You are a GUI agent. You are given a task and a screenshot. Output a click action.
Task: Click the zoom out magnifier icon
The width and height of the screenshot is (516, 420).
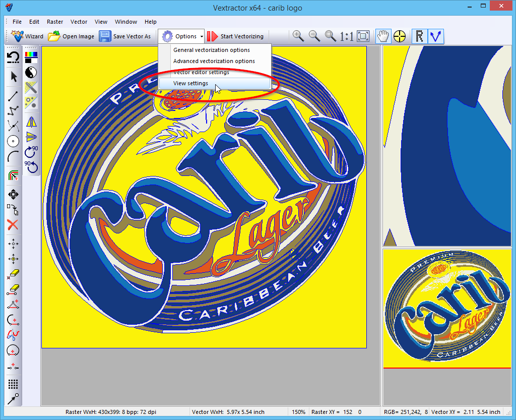tap(314, 36)
